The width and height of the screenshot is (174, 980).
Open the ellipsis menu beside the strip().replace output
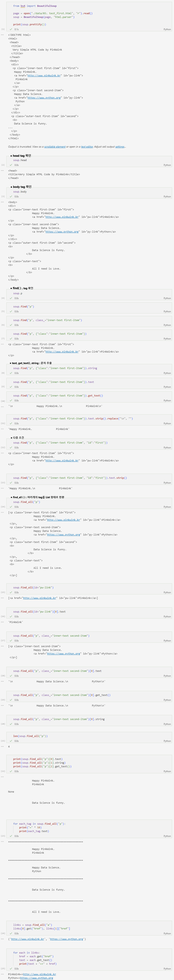pos(2,429)
